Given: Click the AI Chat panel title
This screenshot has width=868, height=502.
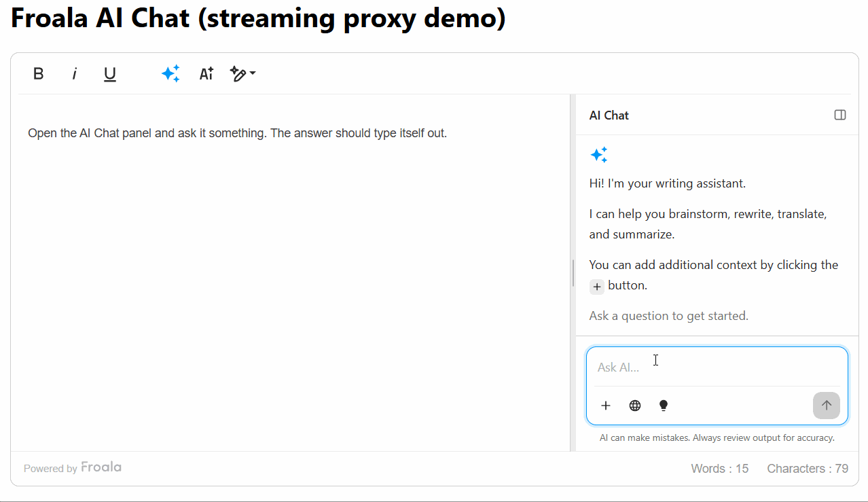Looking at the screenshot, I should tap(609, 115).
